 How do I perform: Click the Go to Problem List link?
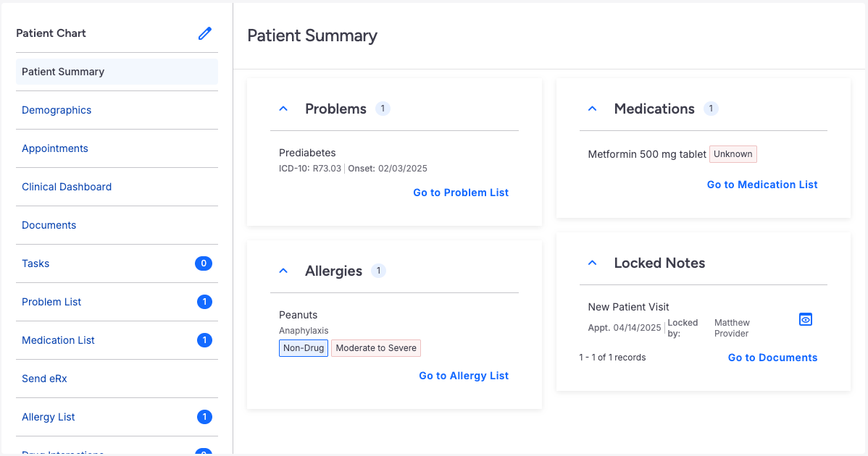[x=461, y=193]
